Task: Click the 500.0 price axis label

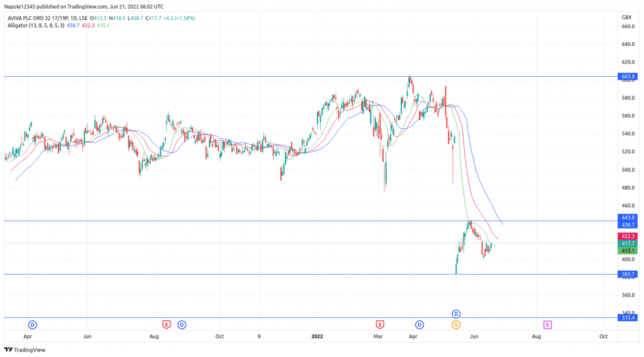Action: pos(628,170)
